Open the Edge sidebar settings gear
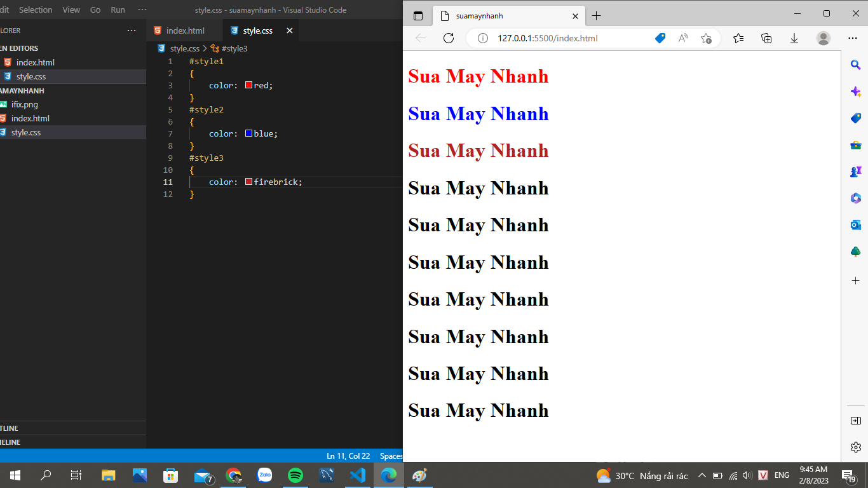 click(855, 447)
